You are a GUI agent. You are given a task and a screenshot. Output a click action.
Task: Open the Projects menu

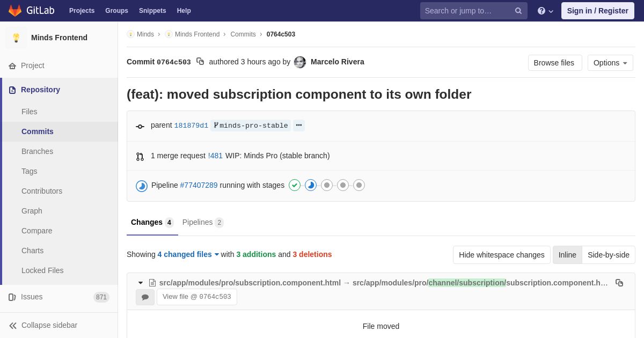pyautogui.click(x=82, y=11)
